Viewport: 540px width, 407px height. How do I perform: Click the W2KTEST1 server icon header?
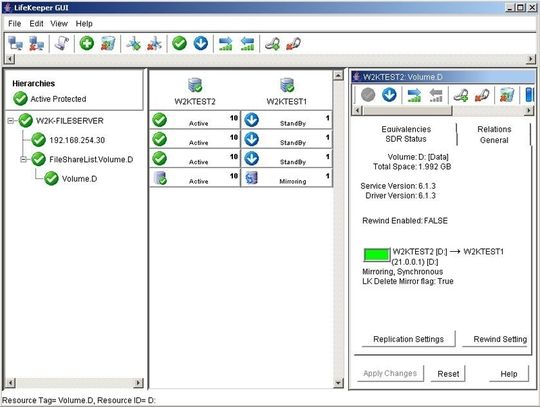point(287,85)
